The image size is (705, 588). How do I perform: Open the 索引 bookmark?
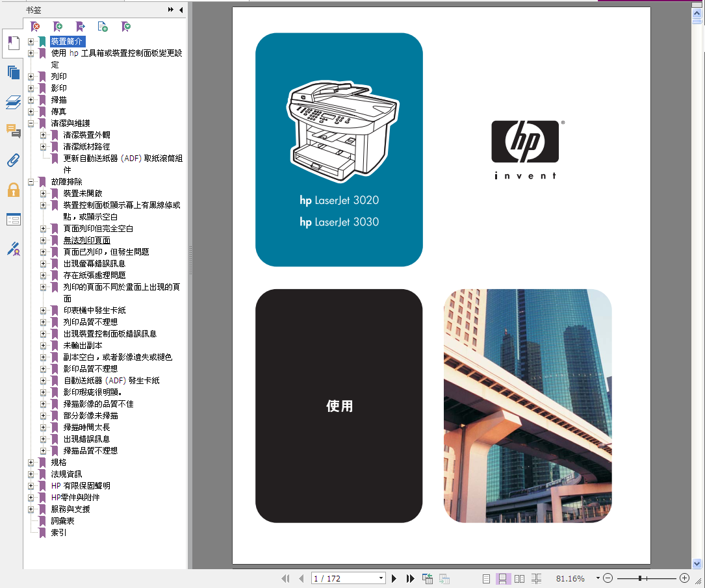pyautogui.click(x=58, y=532)
